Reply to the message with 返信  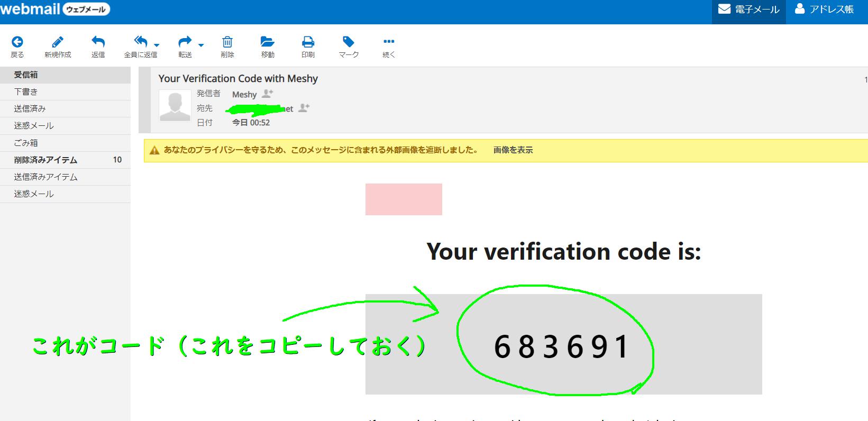98,47
